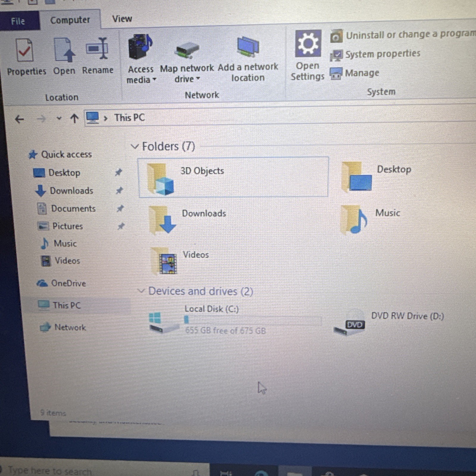This screenshot has height=476, width=476.
Task: Select the DVD RW Drive (D:)
Action: [389, 322]
